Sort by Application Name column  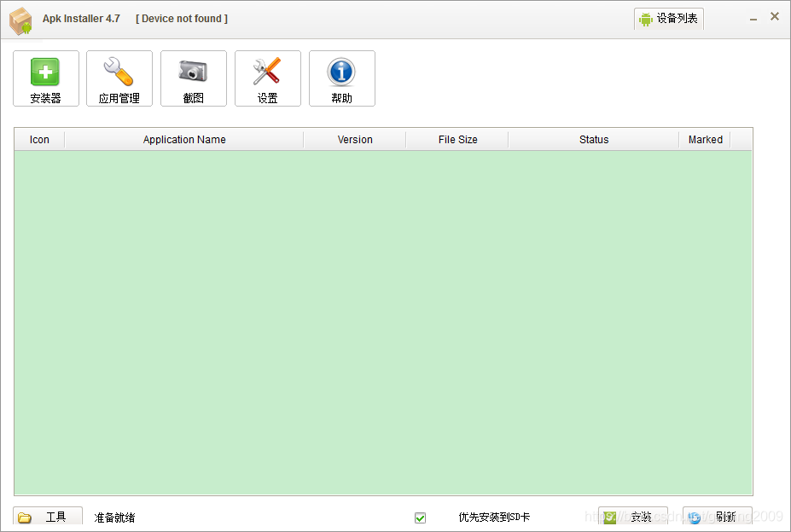(184, 140)
